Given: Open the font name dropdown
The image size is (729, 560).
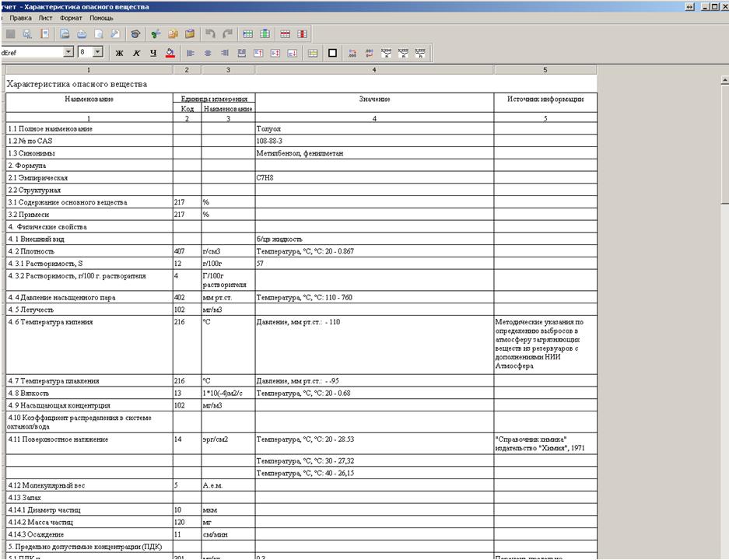Looking at the screenshot, I should pos(68,53).
